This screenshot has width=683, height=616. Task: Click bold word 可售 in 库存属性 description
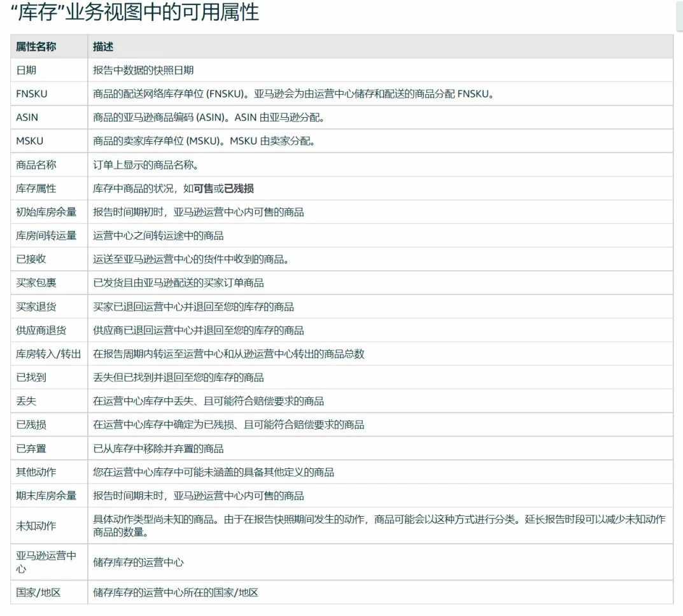(204, 188)
